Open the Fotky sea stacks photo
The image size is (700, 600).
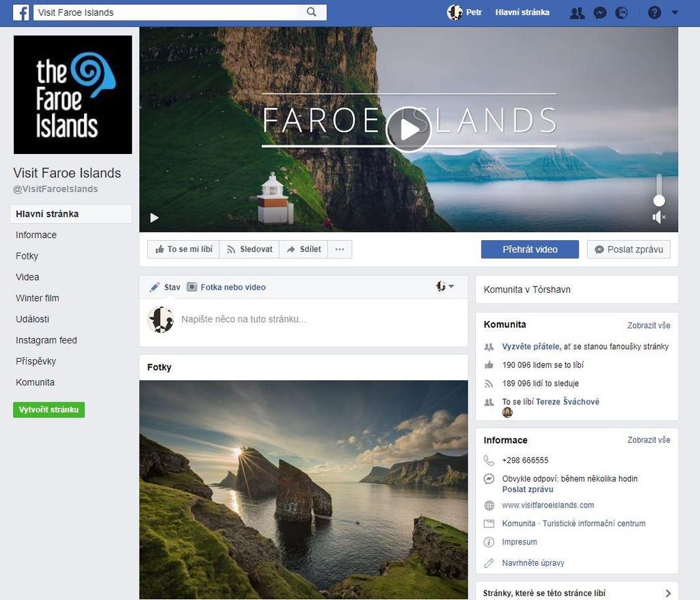click(x=304, y=490)
